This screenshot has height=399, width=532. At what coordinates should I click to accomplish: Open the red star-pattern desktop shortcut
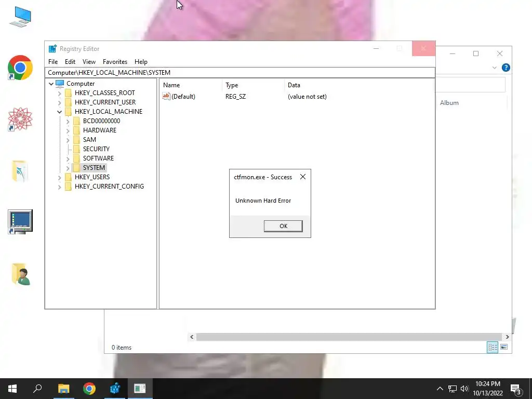[x=20, y=119]
